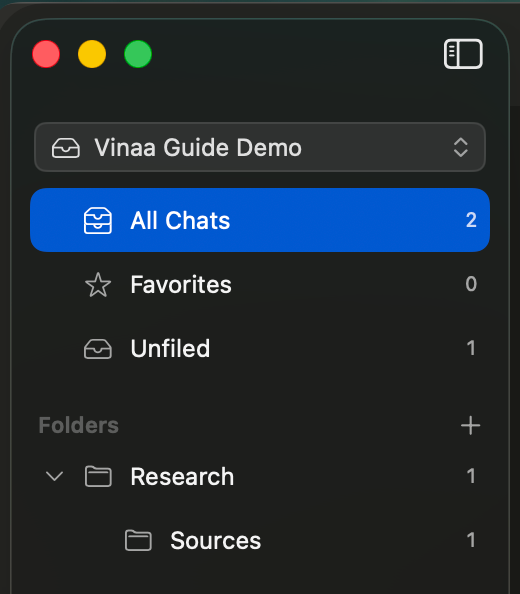Click the Favorites star icon

pos(98,284)
